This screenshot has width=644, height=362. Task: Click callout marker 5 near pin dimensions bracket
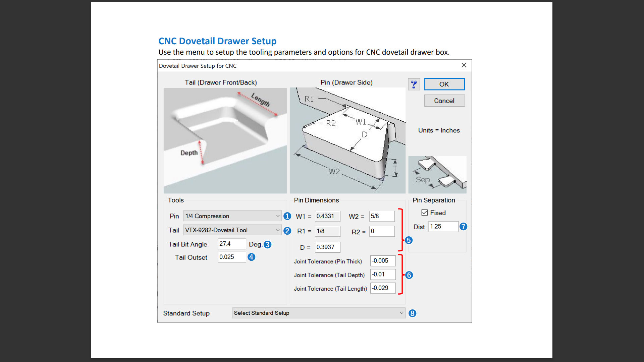409,240
